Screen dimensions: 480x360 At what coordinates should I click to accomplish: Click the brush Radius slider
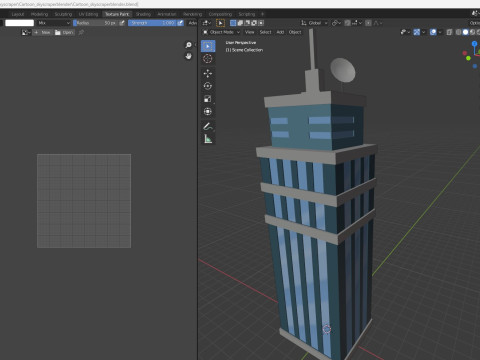tap(96, 23)
